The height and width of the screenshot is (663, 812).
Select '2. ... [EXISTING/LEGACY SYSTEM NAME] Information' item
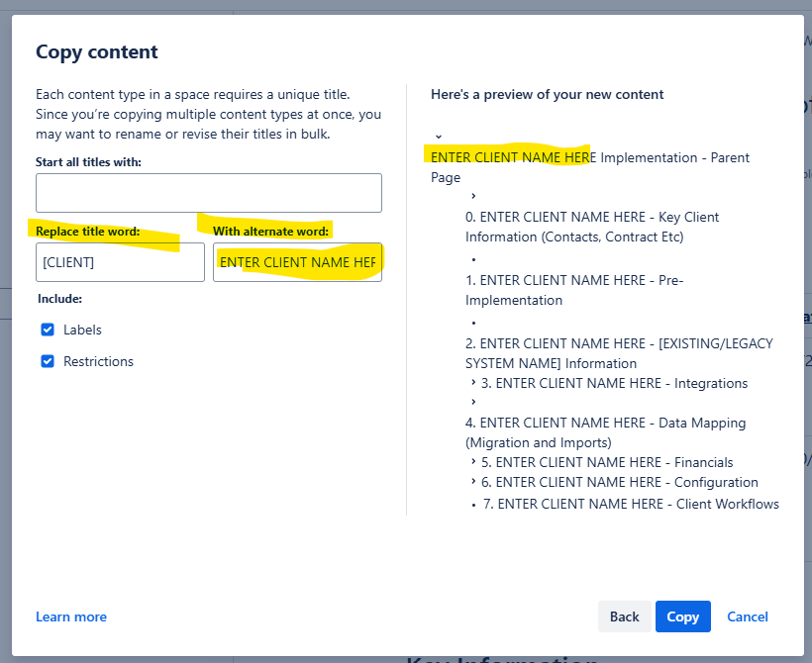point(619,353)
